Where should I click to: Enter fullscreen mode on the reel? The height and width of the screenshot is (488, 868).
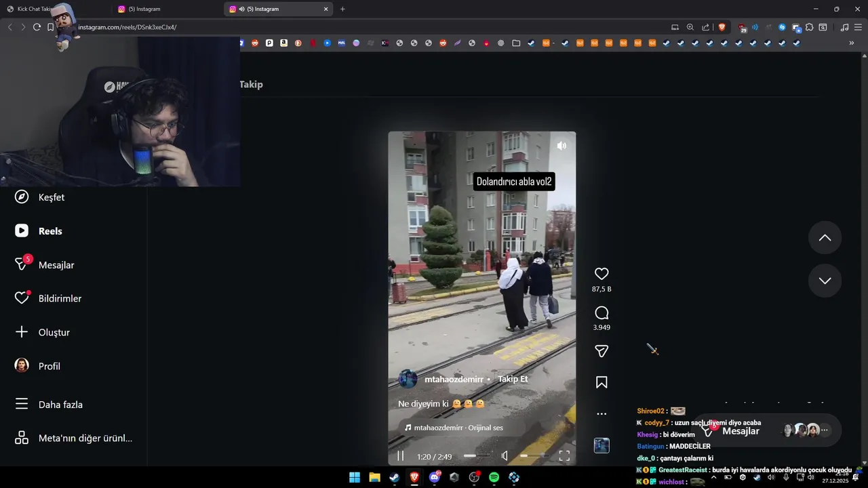click(564, 456)
